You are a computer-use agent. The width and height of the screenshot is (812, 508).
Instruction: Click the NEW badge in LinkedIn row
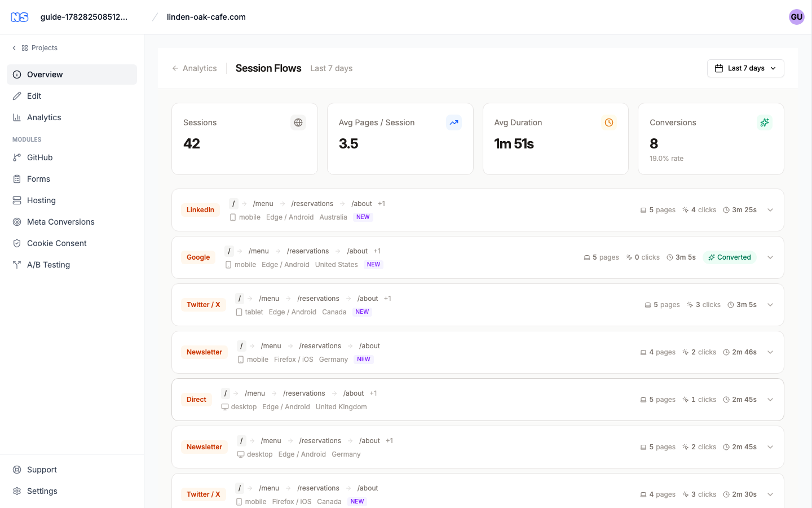(363, 217)
